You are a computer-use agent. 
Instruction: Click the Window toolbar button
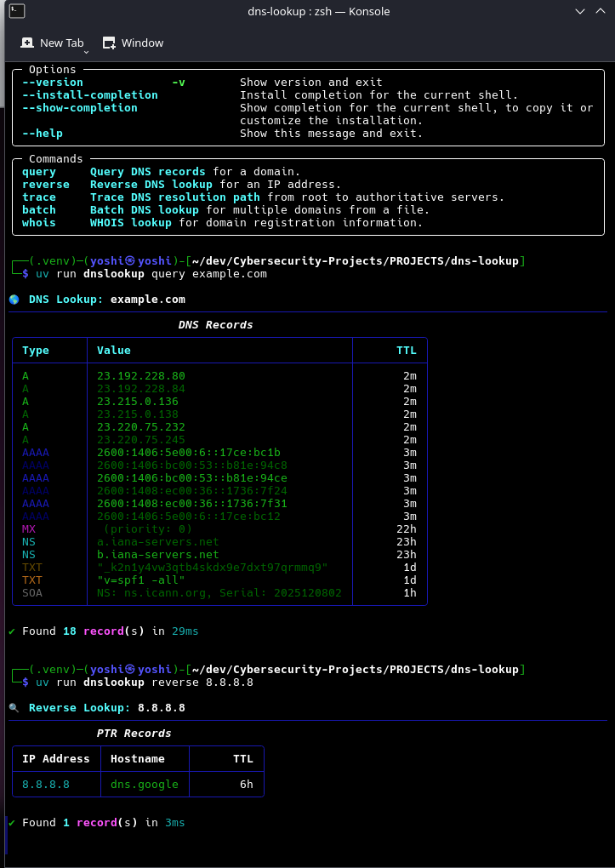[134, 43]
